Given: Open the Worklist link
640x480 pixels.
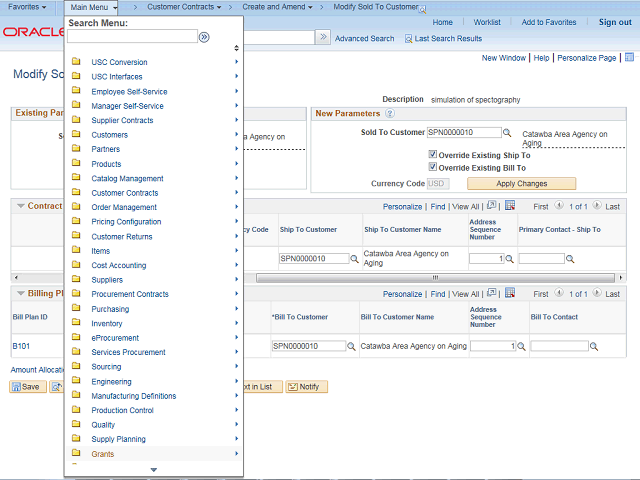Looking at the screenshot, I should coord(487,22).
